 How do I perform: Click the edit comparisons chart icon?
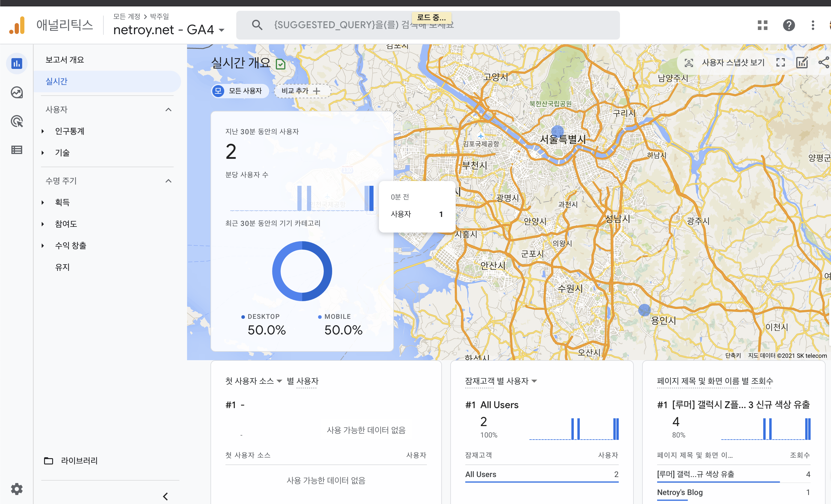(802, 62)
